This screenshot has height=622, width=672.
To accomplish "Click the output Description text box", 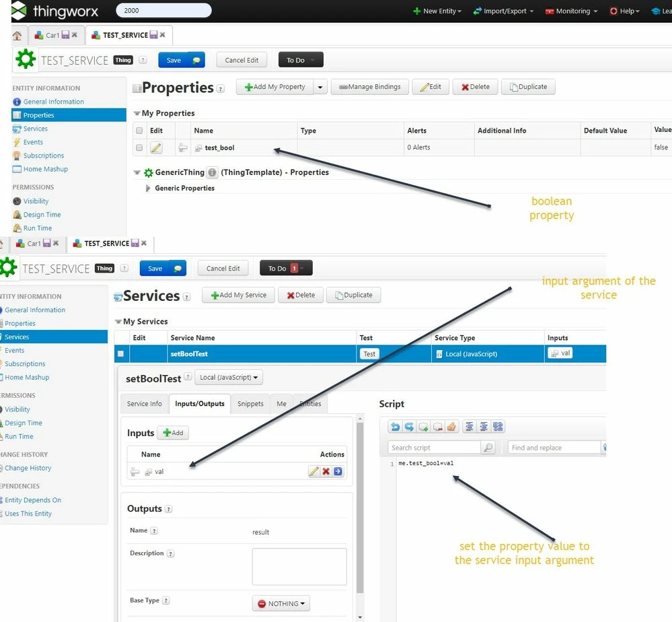I will pyautogui.click(x=299, y=567).
